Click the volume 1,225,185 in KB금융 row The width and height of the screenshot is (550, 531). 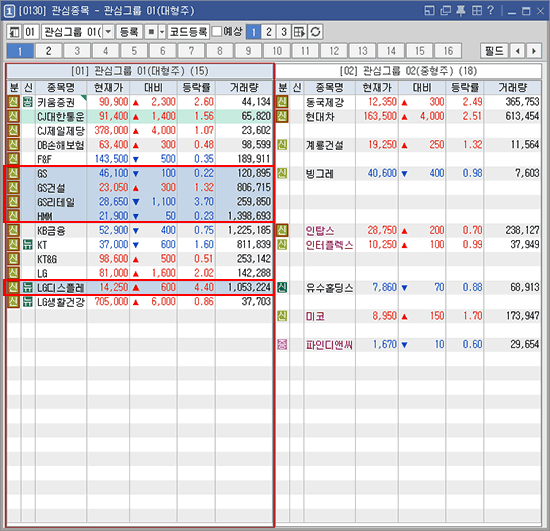click(249, 230)
